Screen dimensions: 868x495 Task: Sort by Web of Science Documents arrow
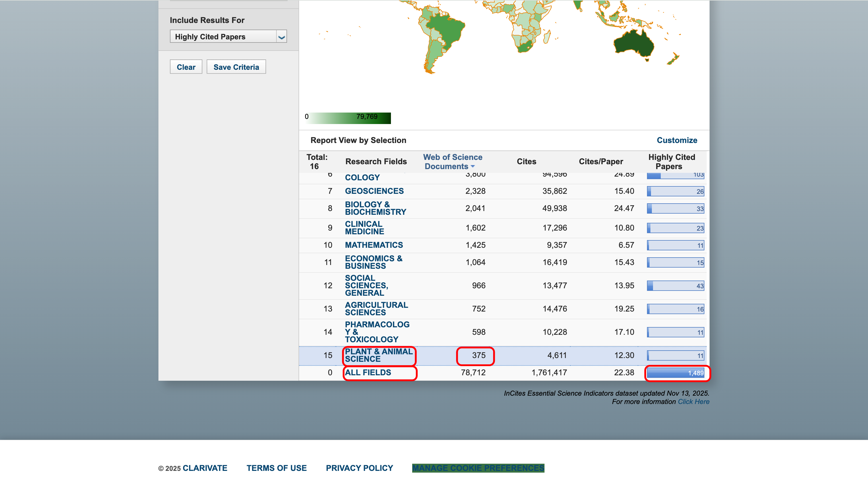coord(473,166)
